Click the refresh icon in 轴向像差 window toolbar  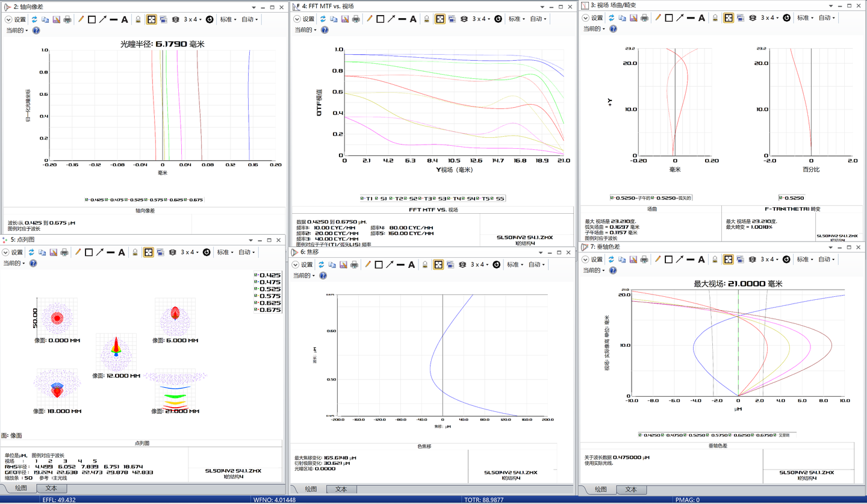(x=34, y=19)
